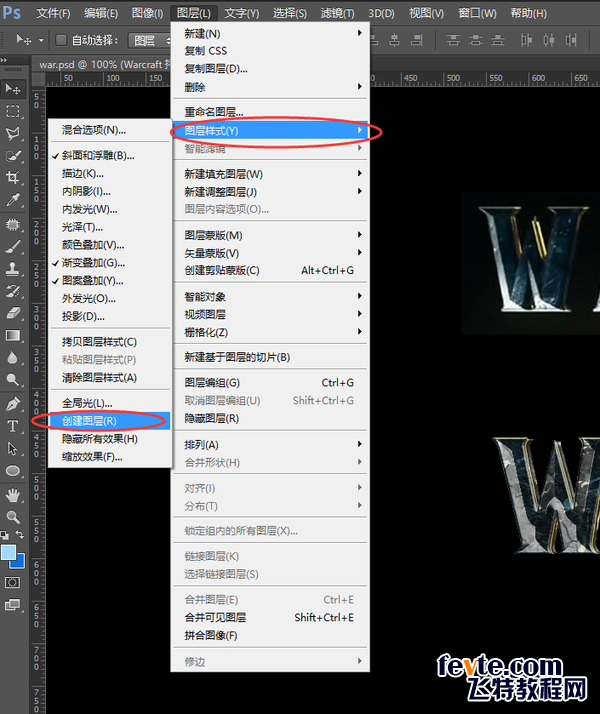The width and height of the screenshot is (600, 714).
Task: Click the distribute top edges icon
Action: [453, 41]
